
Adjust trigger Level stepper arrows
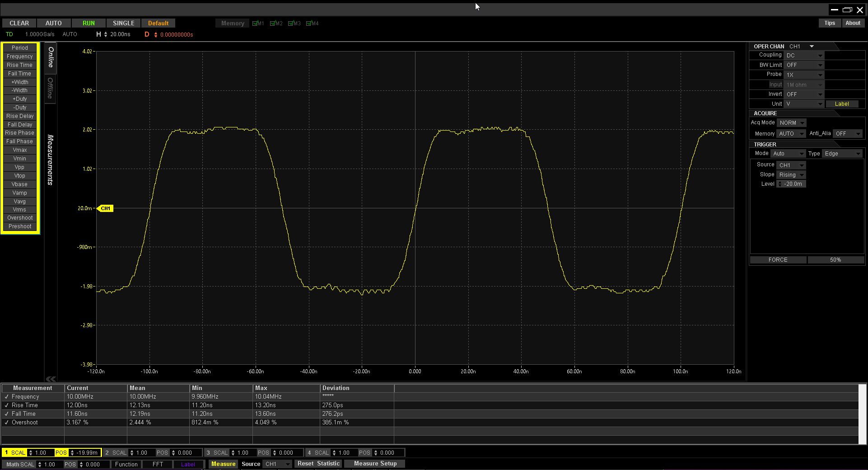point(779,184)
